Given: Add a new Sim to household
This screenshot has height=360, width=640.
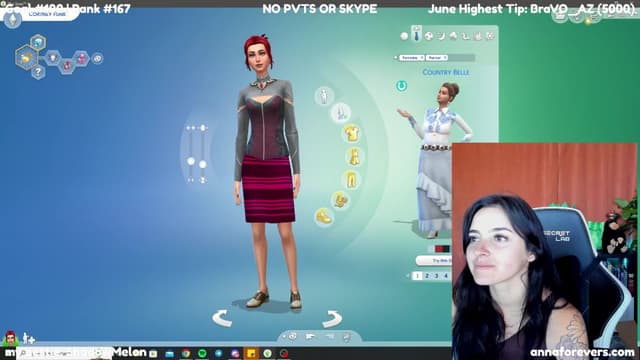Looking at the screenshot, I should pos(28,338).
